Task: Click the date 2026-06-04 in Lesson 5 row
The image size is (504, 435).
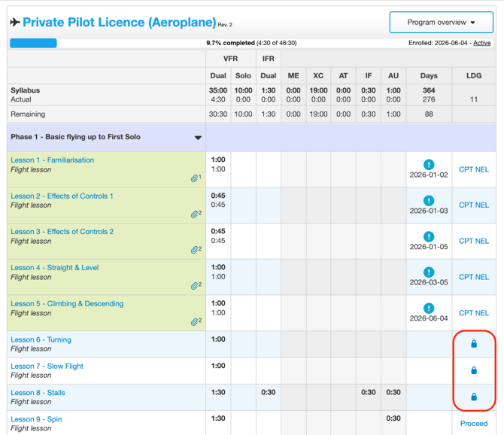Action: (x=429, y=318)
